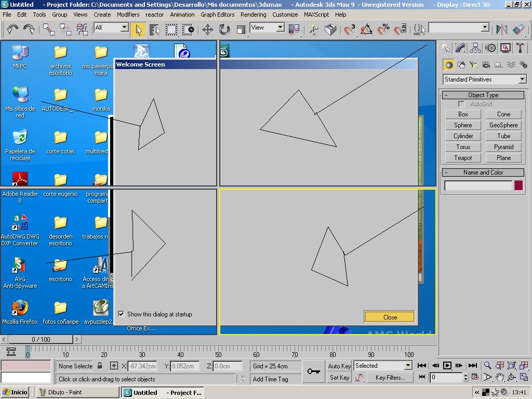
Task: Open the Selected key filter dropdown
Action: [x=408, y=366]
